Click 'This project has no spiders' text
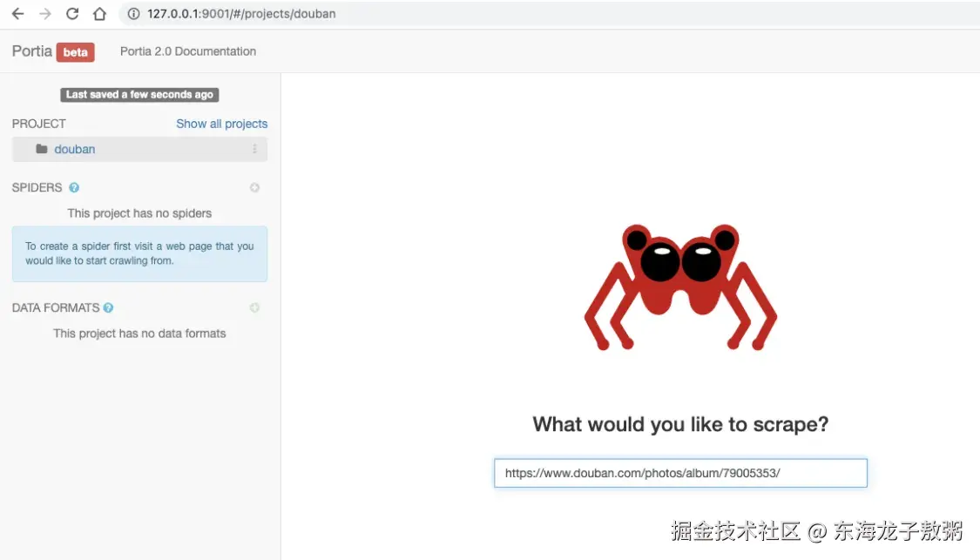Viewport: 980px width, 560px height. tap(139, 213)
